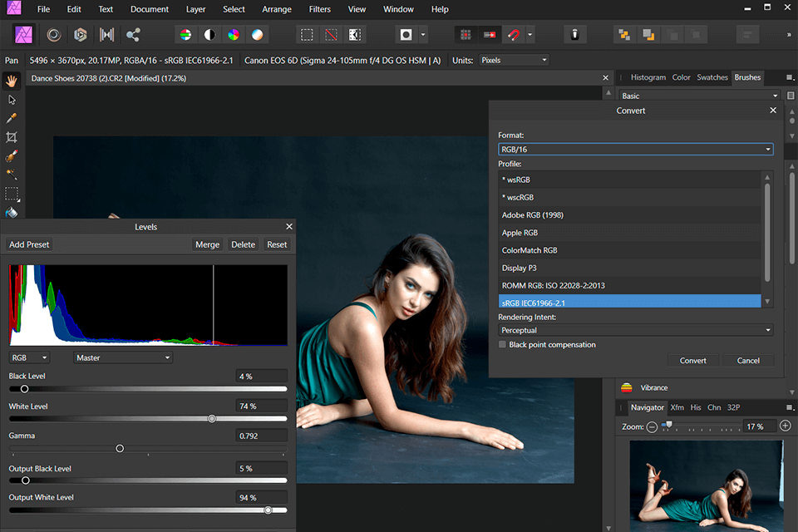The width and height of the screenshot is (798, 532).
Task: Click the Navigator zoom in plus button
Action: 786,426
